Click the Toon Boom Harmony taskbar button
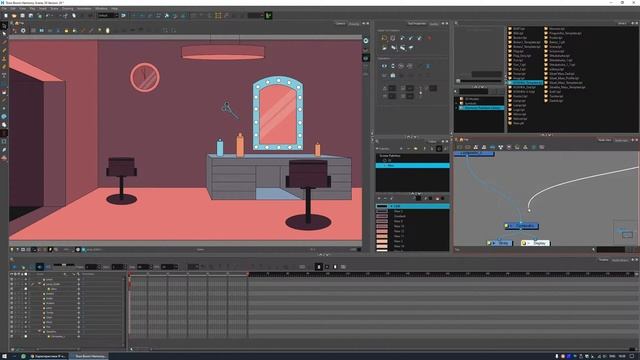Screen dimensions: 640x360 90,356
